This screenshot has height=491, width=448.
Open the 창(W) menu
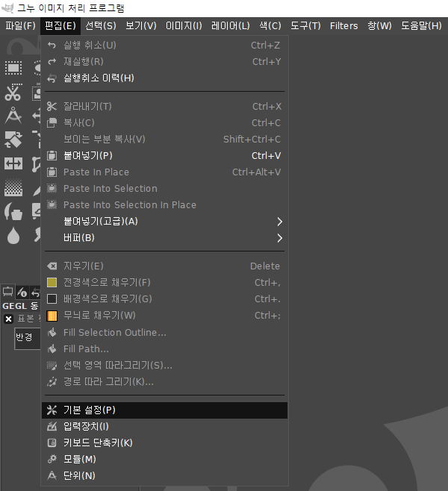[x=379, y=25]
